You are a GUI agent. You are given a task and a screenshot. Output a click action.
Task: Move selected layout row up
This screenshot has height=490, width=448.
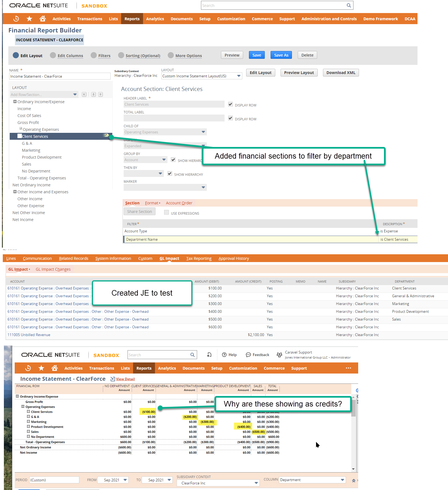click(101, 95)
